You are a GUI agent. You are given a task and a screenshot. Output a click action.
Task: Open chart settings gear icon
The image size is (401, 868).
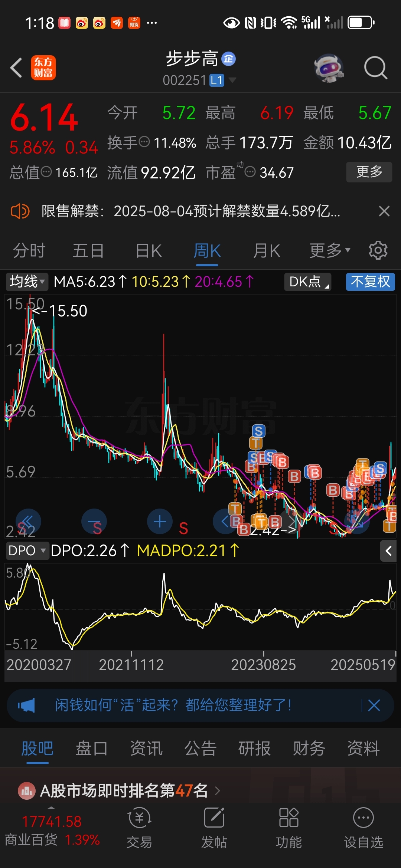(x=378, y=250)
